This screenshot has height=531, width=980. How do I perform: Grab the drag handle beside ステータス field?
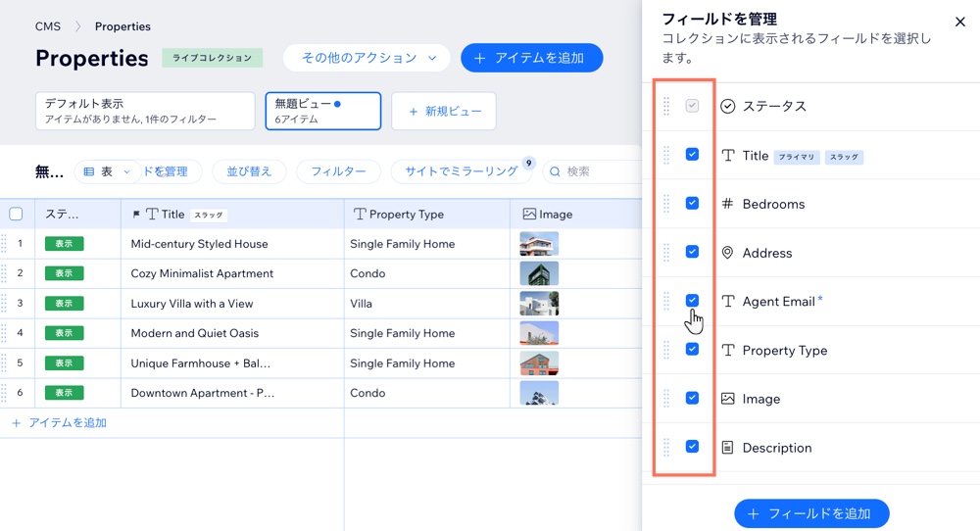(x=666, y=106)
